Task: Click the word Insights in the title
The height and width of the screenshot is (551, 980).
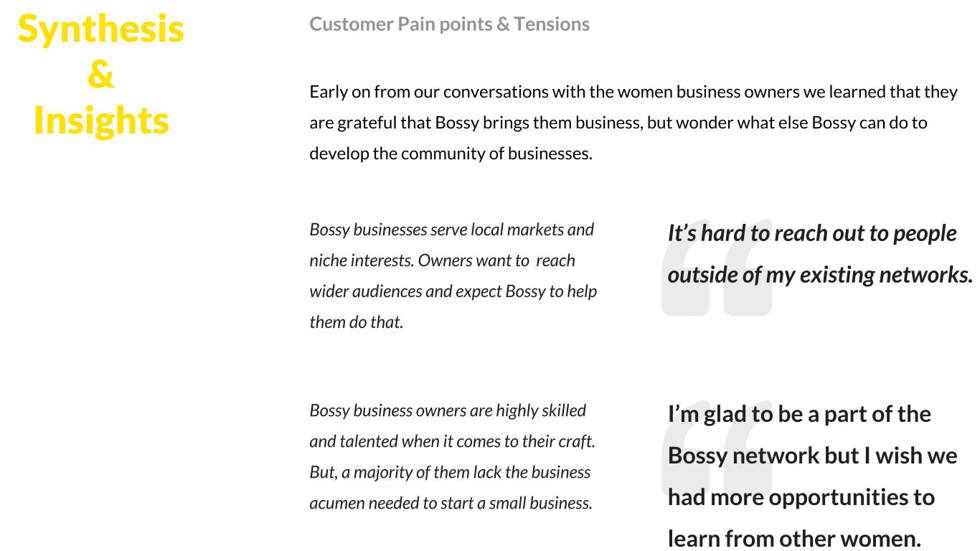Action: pos(101,120)
